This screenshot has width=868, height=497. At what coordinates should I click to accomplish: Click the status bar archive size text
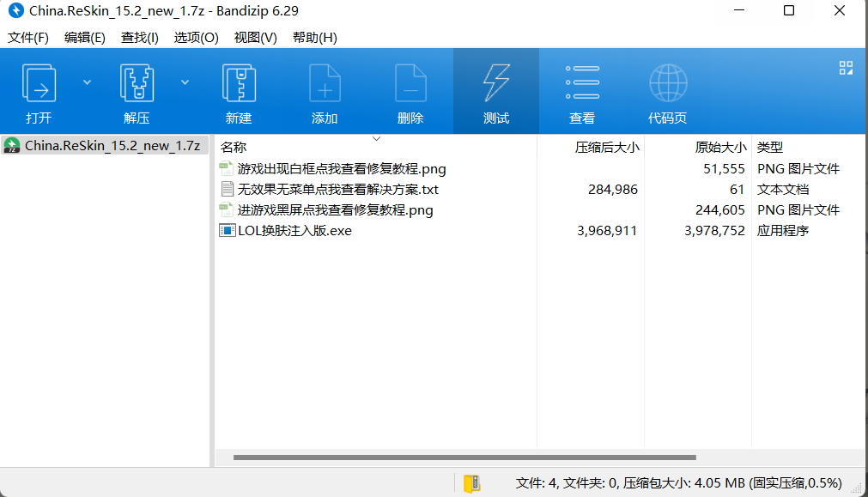click(678, 483)
